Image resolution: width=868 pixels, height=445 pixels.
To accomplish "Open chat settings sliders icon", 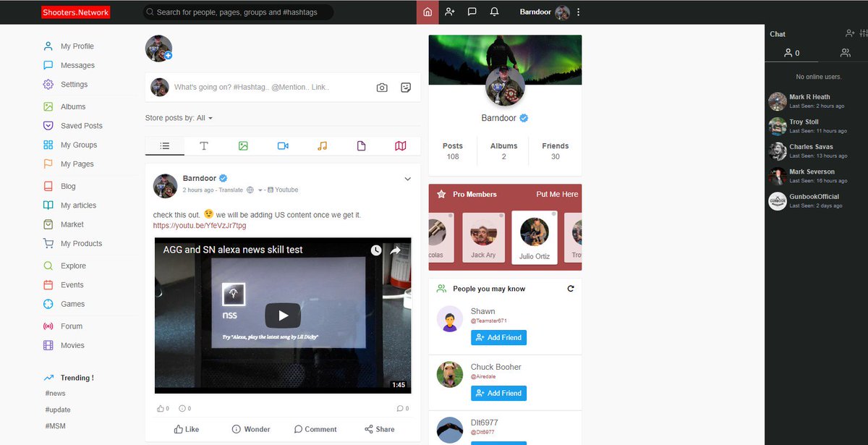I will pos(862,33).
